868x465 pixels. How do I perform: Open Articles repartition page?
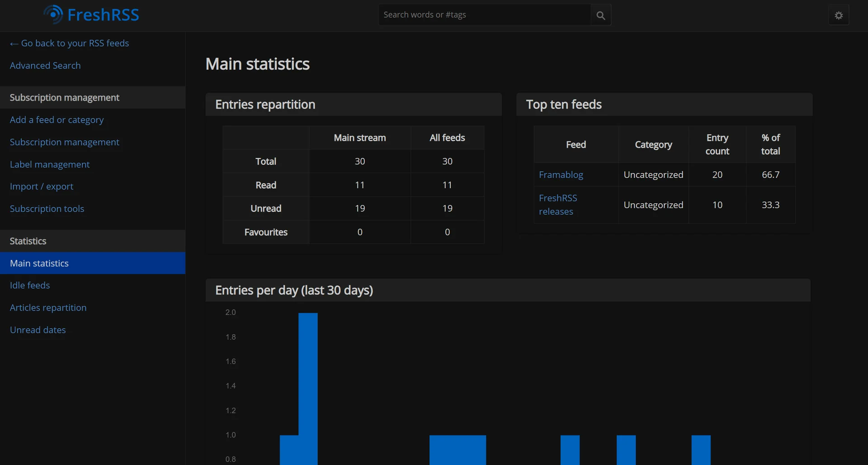point(48,308)
